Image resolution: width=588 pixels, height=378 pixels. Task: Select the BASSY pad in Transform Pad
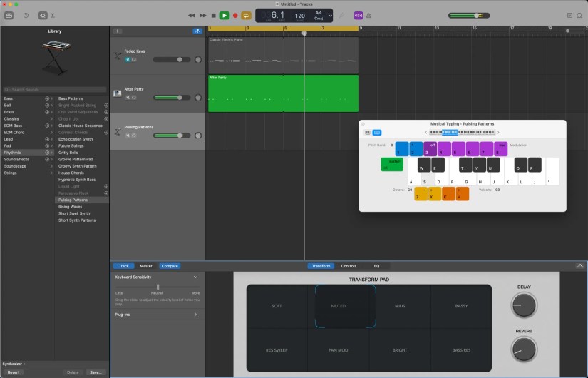pyautogui.click(x=461, y=306)
